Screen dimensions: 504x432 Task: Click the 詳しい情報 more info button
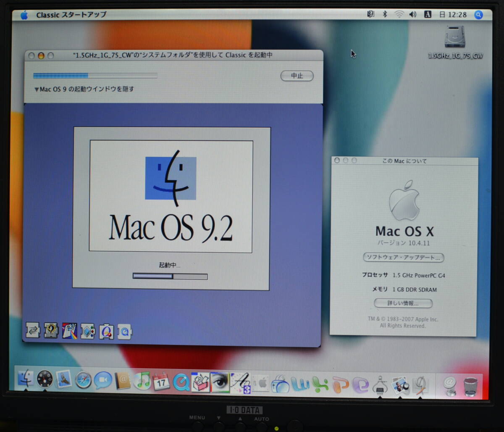(403, 303)
